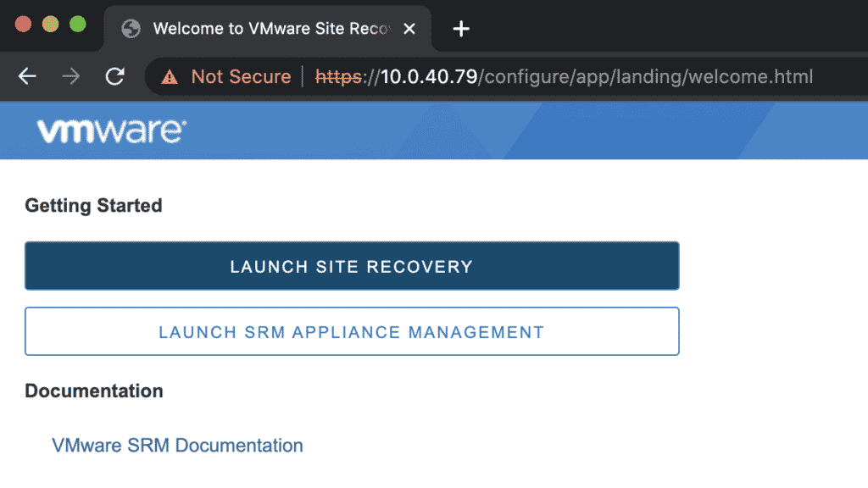Maximize the window using green button
Image resolution: width=868 pixels, height=488 pixels.
click(77, 24)
